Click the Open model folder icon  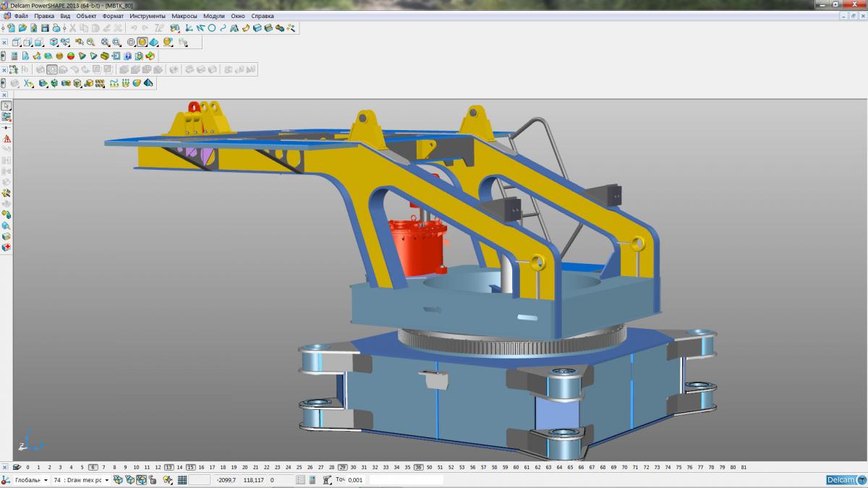[x=22, y=27]
